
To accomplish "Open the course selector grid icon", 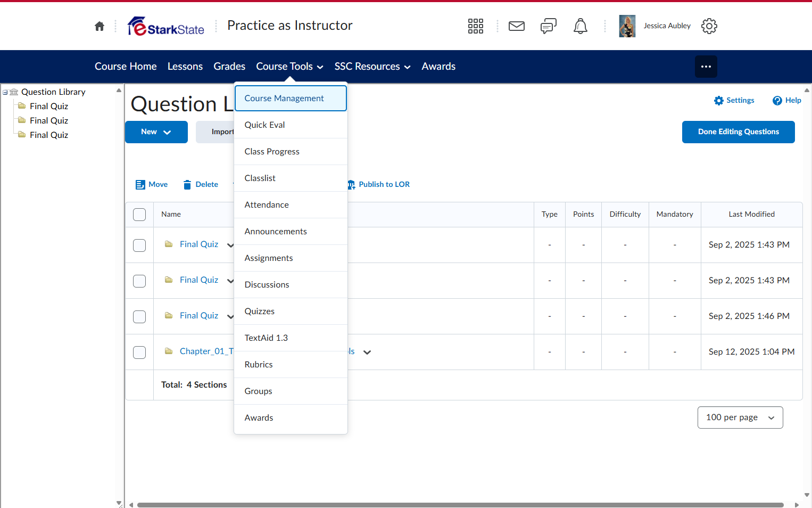I will [x=476, y=26].
